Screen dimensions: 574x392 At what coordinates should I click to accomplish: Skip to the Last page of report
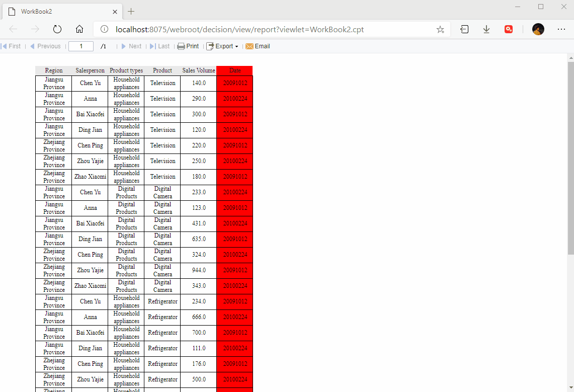[x=160, y=46]
